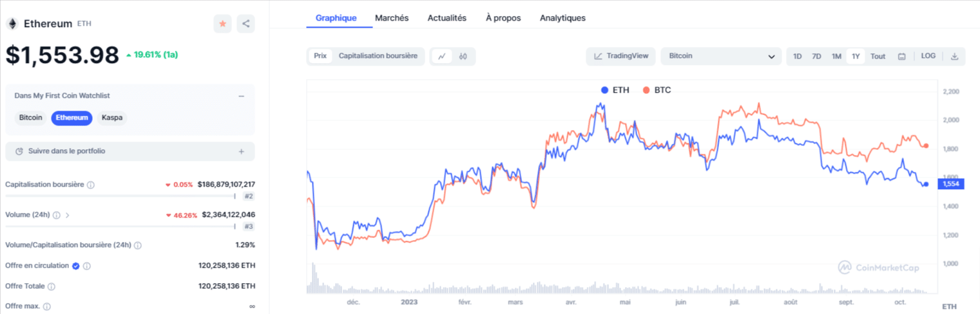Switch to the Analytiques tab
Image resolution: width=980 pixels, height=314 pixels.
(x=562, y=18)
